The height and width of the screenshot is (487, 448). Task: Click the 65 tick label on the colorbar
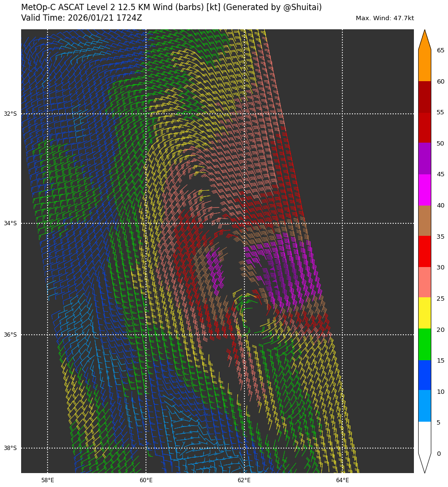(x=440, y=50)
